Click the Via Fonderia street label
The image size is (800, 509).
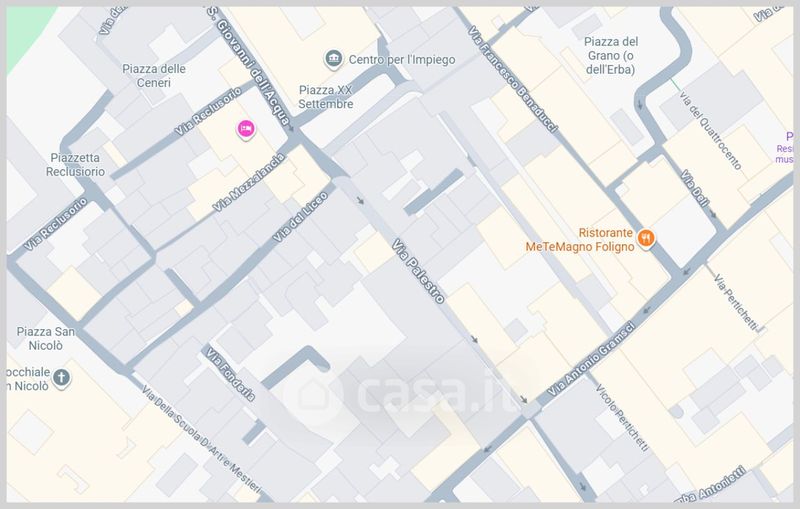point(230,374)
